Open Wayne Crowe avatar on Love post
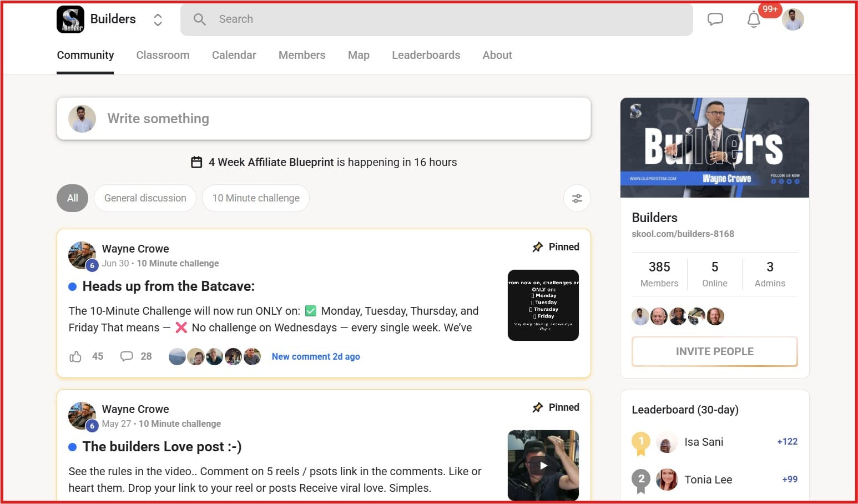The height and width of the screenshot is (504, 858). coord(82,416)
